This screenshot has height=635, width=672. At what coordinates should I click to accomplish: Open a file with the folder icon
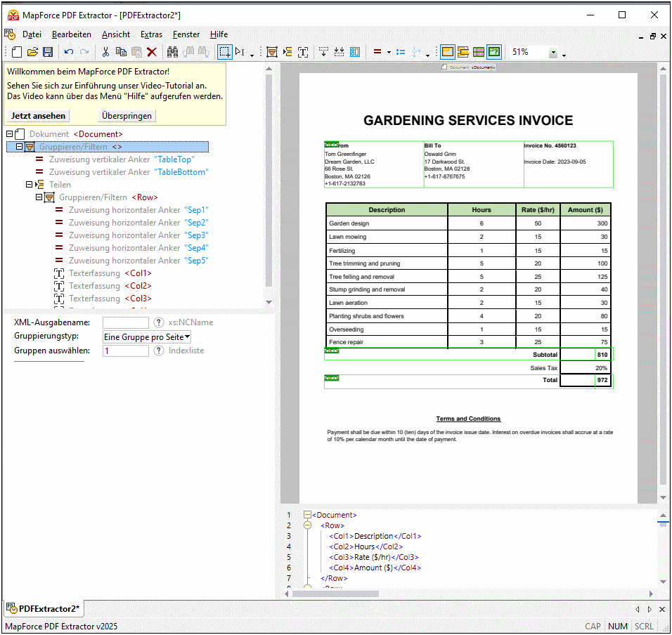32,52
